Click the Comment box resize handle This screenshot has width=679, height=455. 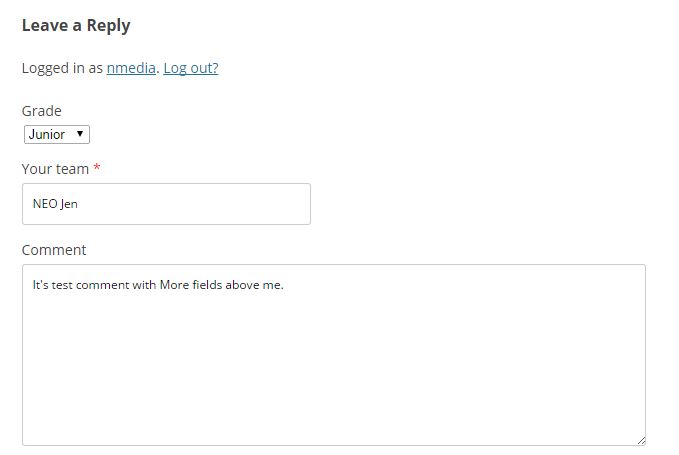pos(640,439)
